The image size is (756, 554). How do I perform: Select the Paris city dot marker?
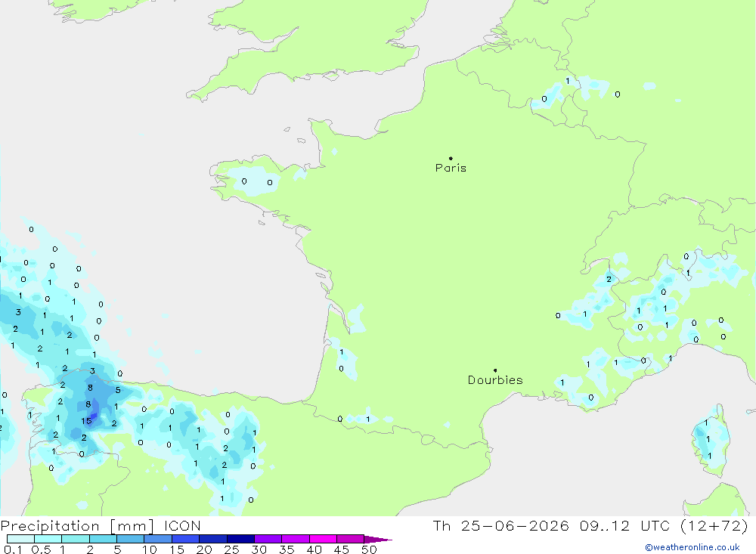(x=451, y=158)
